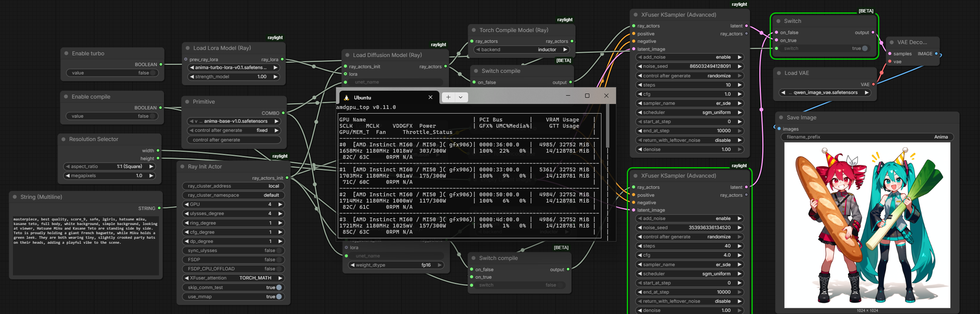The width and height of the screenshot is (980, 314).
Task: Collapse the Torch Compile Model (Ray) node dot
Action: (x=474, y=30)
